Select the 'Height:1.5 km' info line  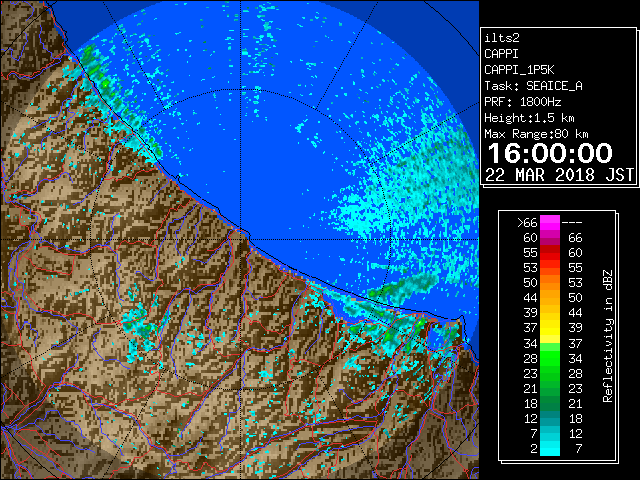(529, 118)
